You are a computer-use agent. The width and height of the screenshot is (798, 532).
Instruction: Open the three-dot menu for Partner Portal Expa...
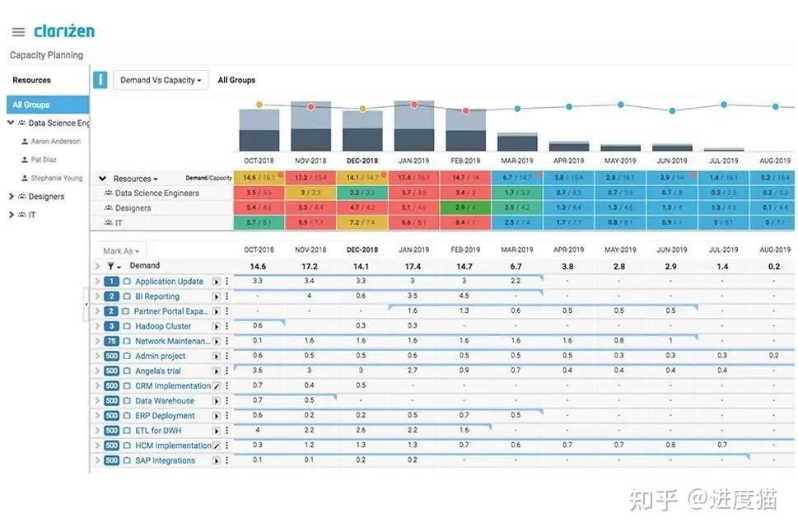pos(226,311)
